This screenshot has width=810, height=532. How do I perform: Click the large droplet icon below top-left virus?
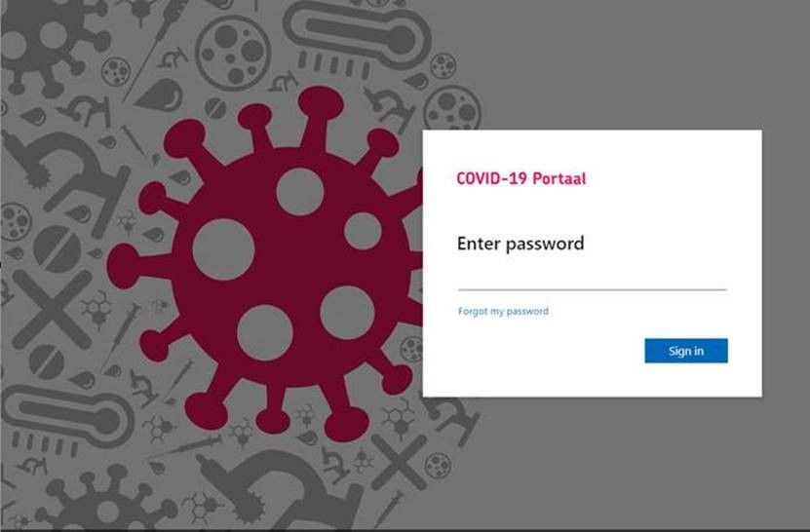(159, 96)
